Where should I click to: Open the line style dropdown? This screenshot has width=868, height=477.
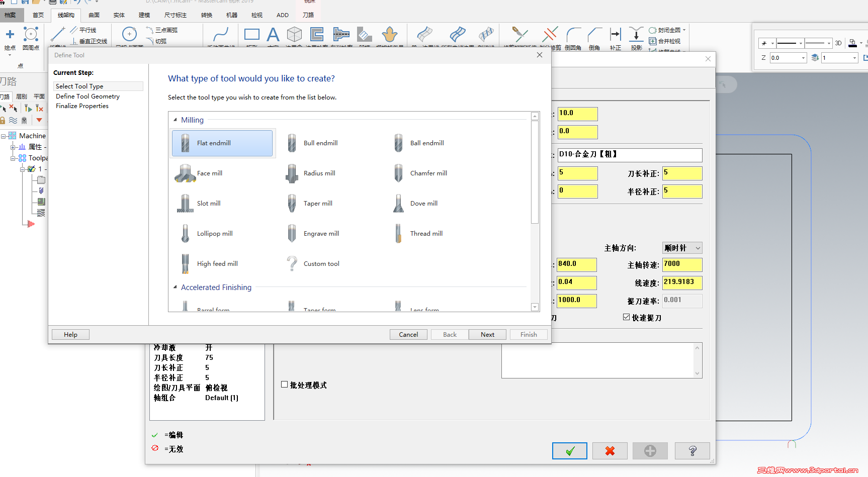[x=801, y=43]
